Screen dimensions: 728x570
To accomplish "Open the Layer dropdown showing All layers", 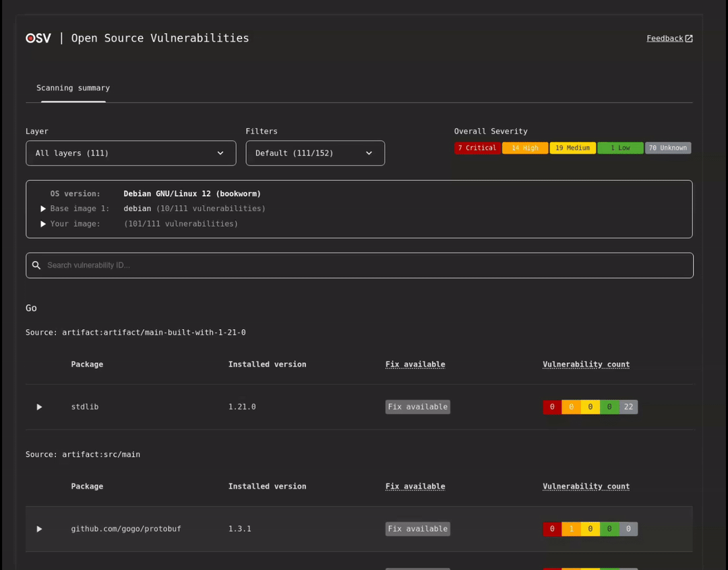I will tap(131, 153).
